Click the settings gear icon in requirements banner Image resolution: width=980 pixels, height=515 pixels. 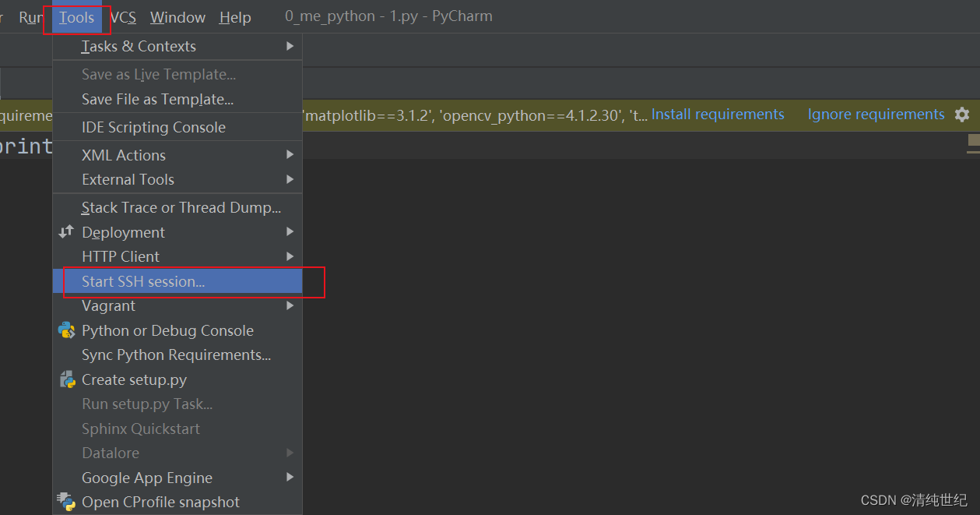coord(962,115)
